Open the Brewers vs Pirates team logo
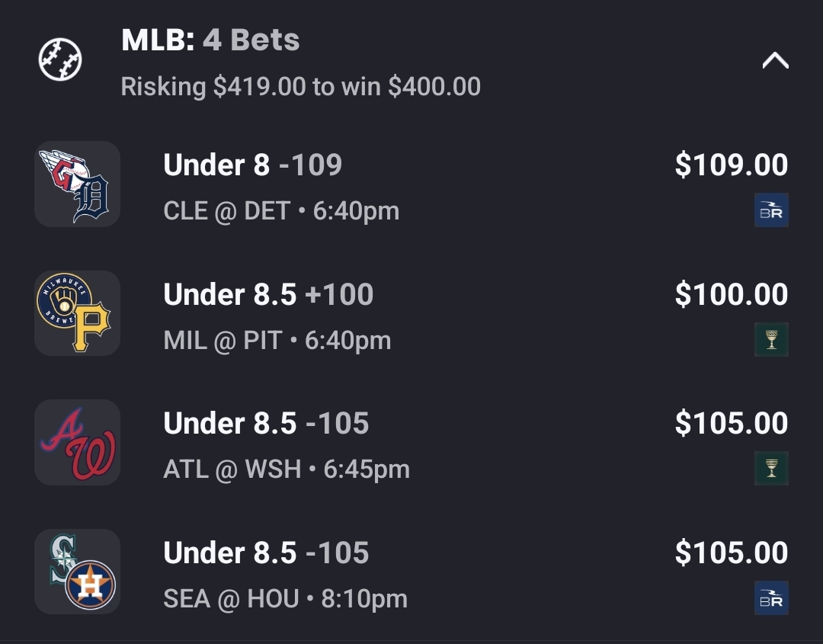 pos(77,313)
